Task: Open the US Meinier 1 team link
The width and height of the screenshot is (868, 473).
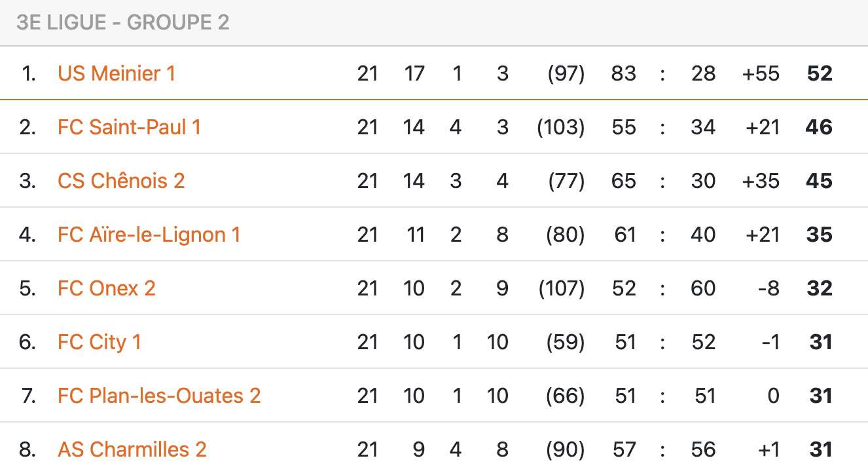Action: click(x=117, y=73)
